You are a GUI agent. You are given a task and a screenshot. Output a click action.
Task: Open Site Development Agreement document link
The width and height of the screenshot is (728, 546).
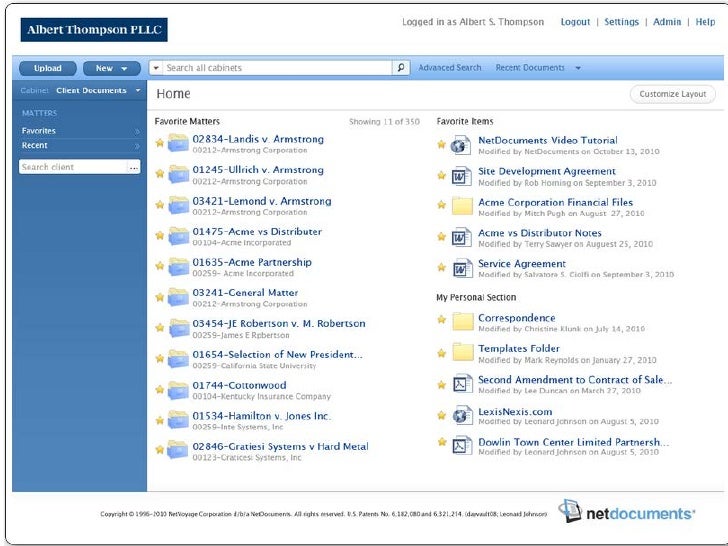coord(547,171)
